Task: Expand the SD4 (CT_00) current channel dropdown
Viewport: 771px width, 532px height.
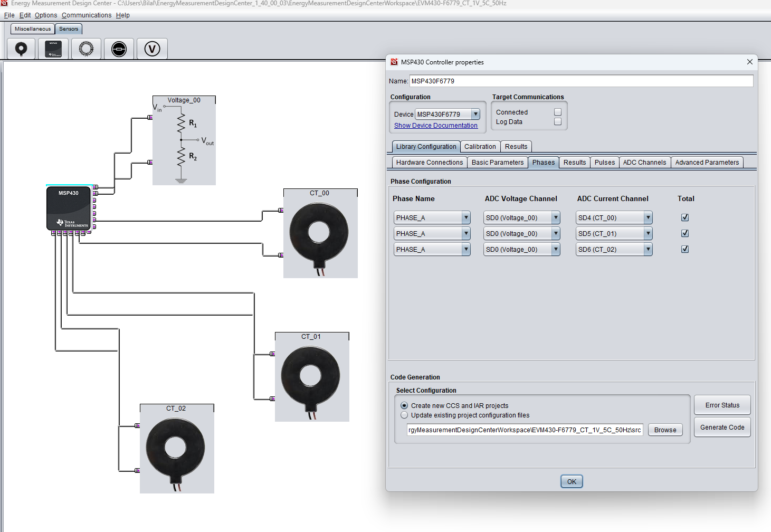Action: click(x=614, y=217)
